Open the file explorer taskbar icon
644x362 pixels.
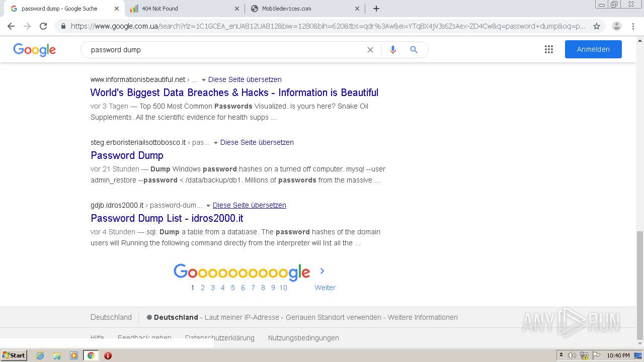(x=57, y=355)
